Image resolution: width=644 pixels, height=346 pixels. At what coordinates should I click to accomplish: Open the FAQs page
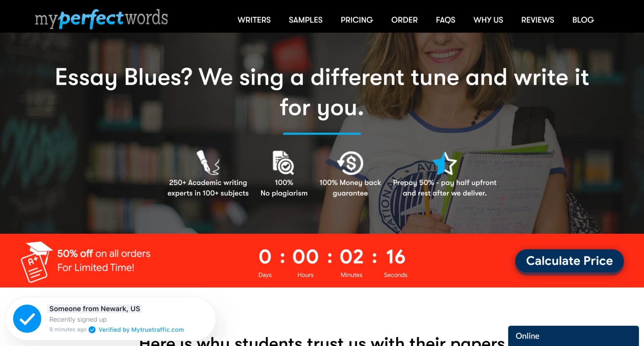click(445, 20)
